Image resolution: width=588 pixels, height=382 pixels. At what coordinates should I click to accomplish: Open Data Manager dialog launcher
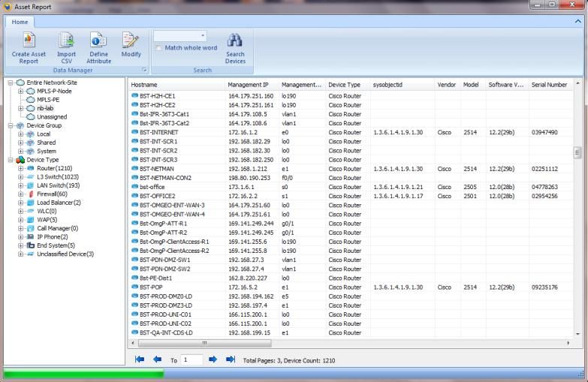(144, 70)
